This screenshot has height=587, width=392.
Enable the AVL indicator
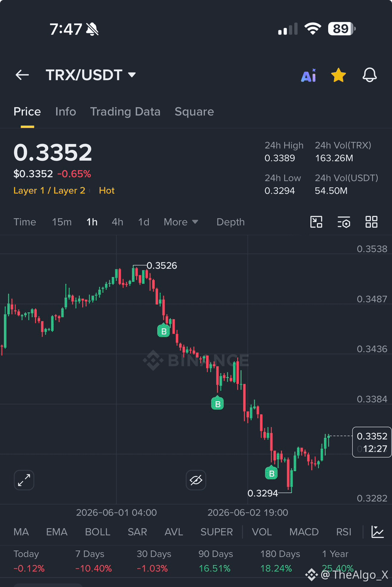coord(174,532)
